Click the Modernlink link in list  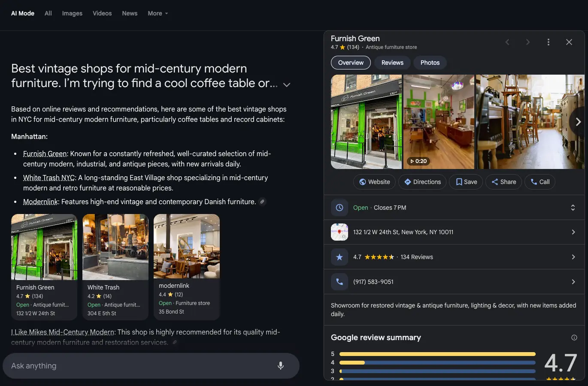40,202
